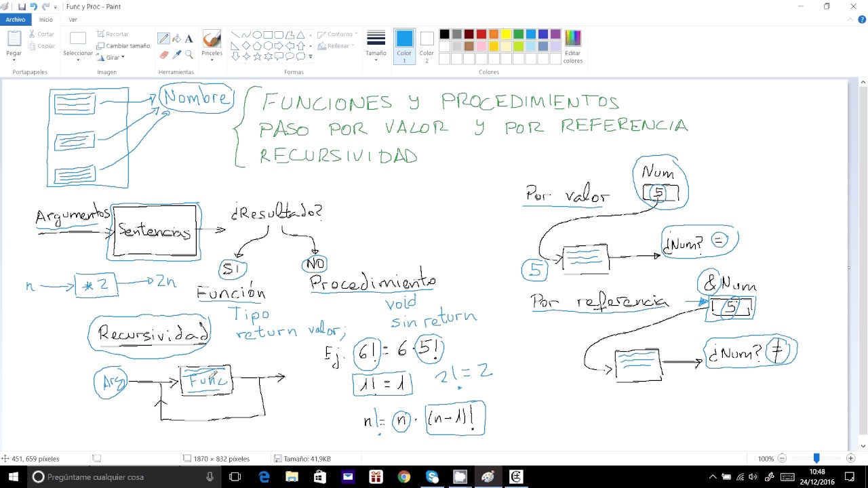Screen dimensions: 868x488
Task: Click Copiar in the clipboard group
Action: pos(41,46)
